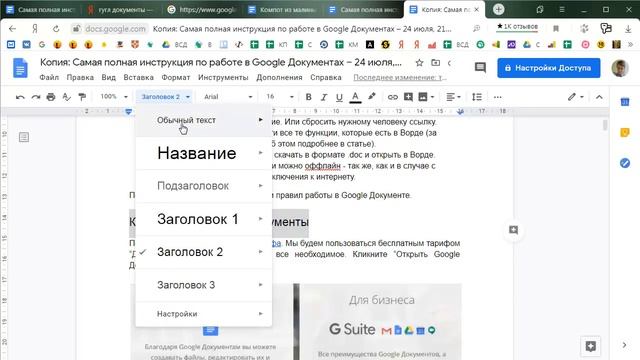This screenshot has height=360, width=640.
Task: Reload the page
Action: click(x=56, y=29)
